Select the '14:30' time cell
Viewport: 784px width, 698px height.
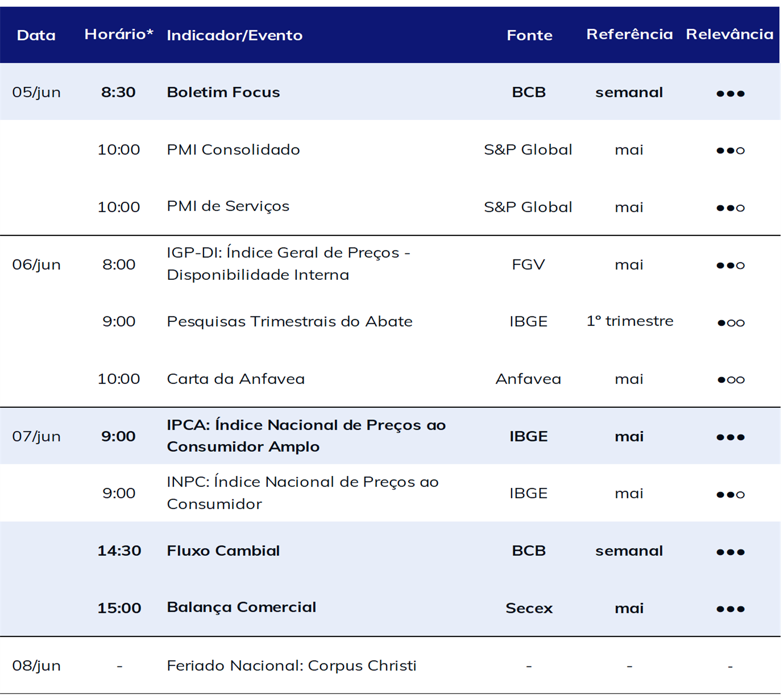119,551
